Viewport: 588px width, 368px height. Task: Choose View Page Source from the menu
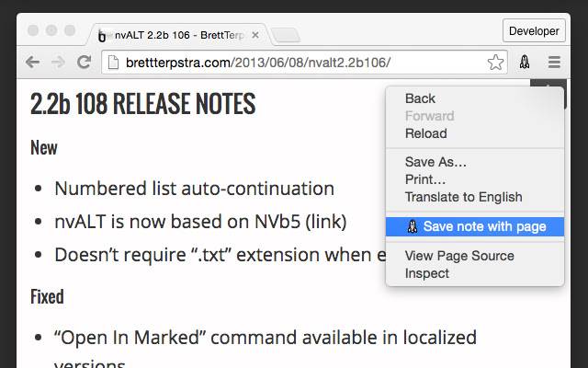pos(459,256)
